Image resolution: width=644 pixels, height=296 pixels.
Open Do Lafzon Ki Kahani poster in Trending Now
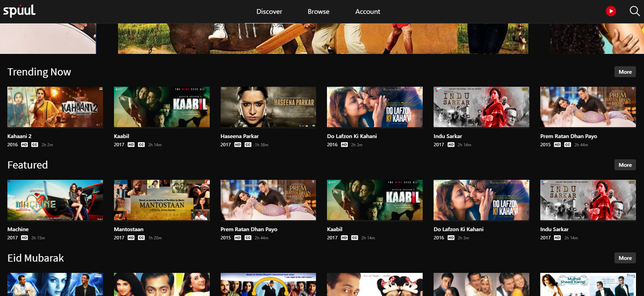(375, 107)
